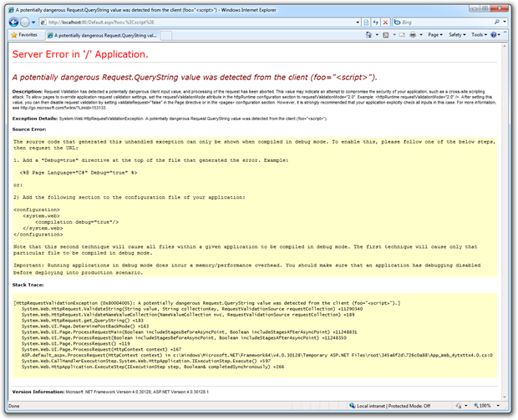Image resolution: width=518 pixels, height=420 pixels.
Task: Expand the address bar autocomplete dropdown
Action: [358, 23]
